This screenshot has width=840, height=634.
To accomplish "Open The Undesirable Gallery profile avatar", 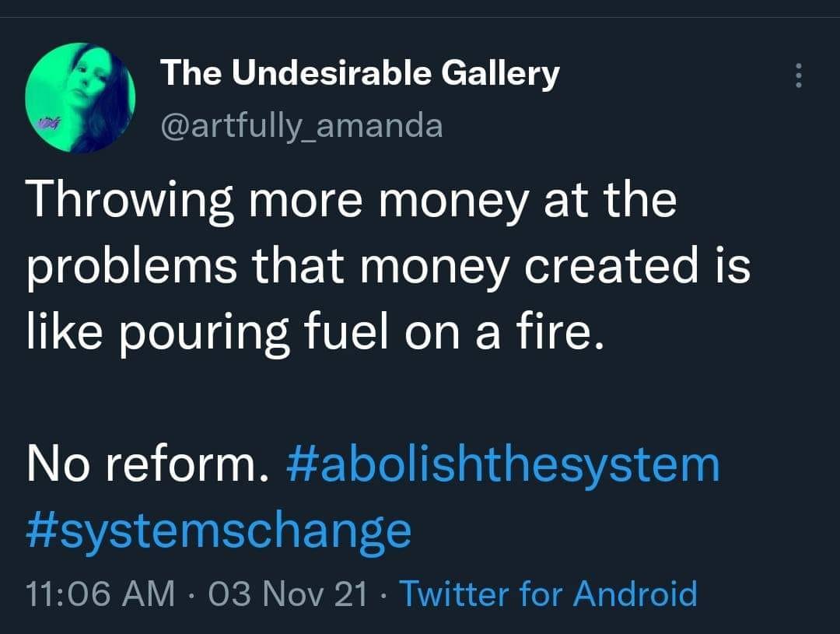I will 81,97.
